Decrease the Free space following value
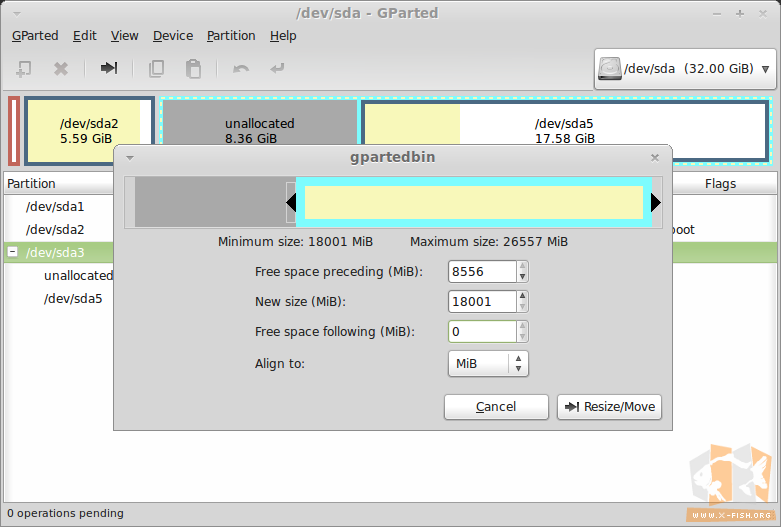This screenshot has height=527, width=781. (522, 337)
